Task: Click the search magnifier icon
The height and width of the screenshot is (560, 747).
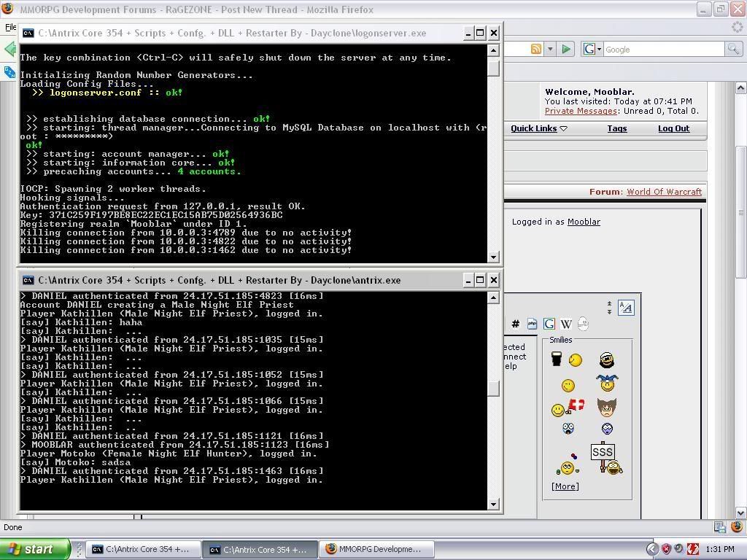Action: coord(732,50)
